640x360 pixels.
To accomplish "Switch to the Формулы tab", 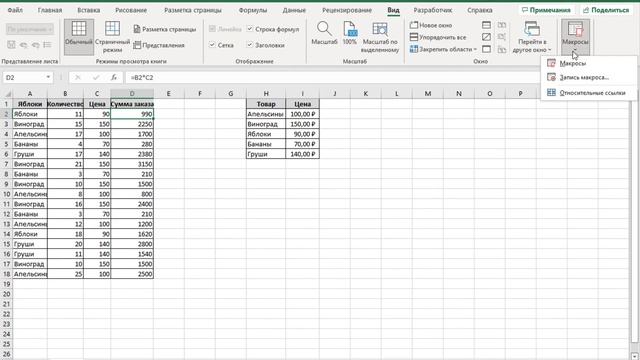I will (x=253, y=10).
